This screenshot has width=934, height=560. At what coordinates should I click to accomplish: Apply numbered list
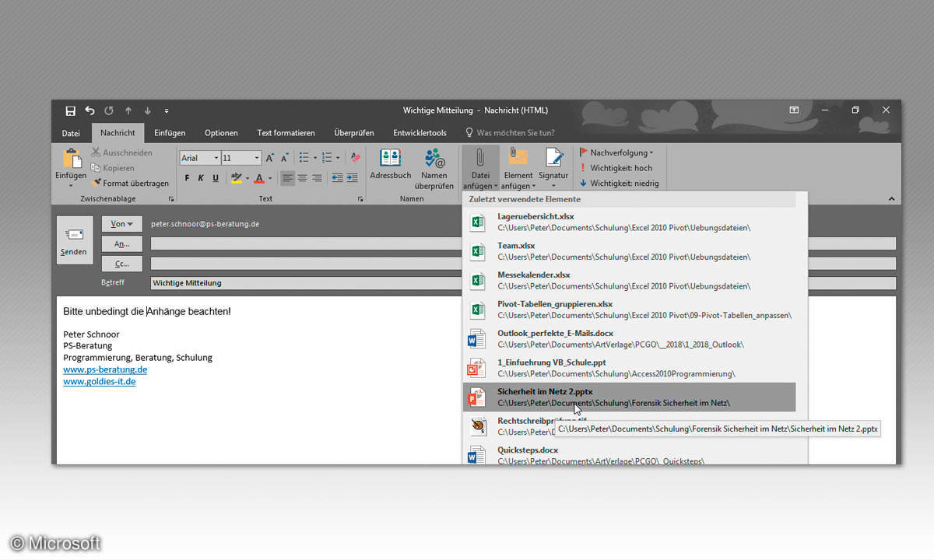(x=328, y=158)
